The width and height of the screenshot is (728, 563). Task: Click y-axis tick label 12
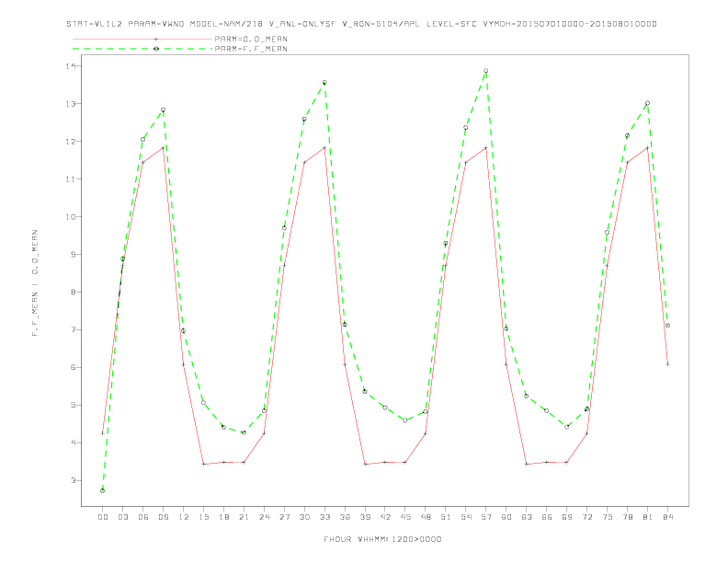(x=71, y=142)
